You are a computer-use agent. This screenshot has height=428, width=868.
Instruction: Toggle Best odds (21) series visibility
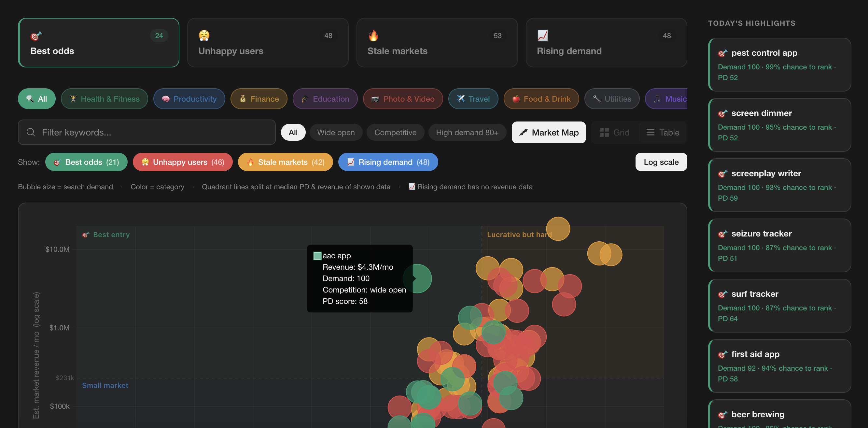tap(86, 162)
